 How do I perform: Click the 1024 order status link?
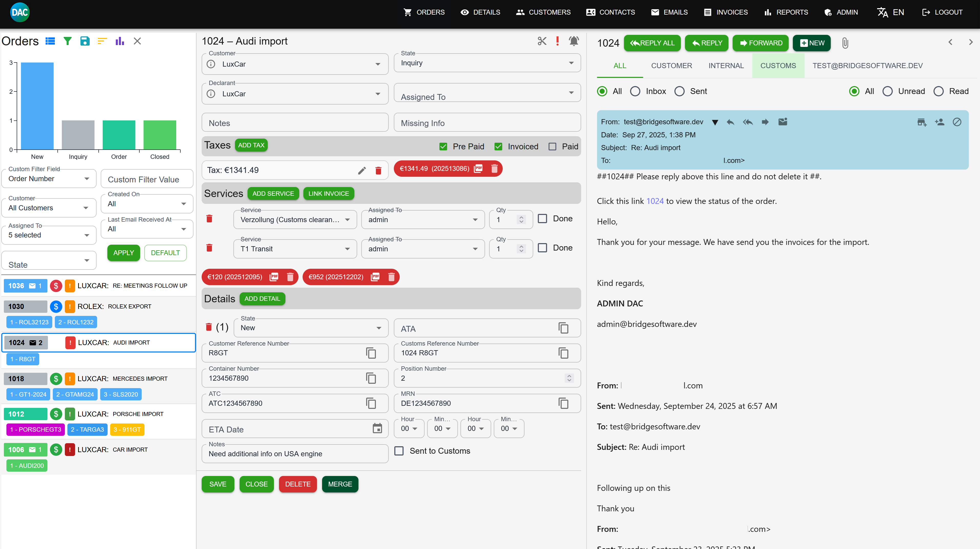tap(655, 201)
